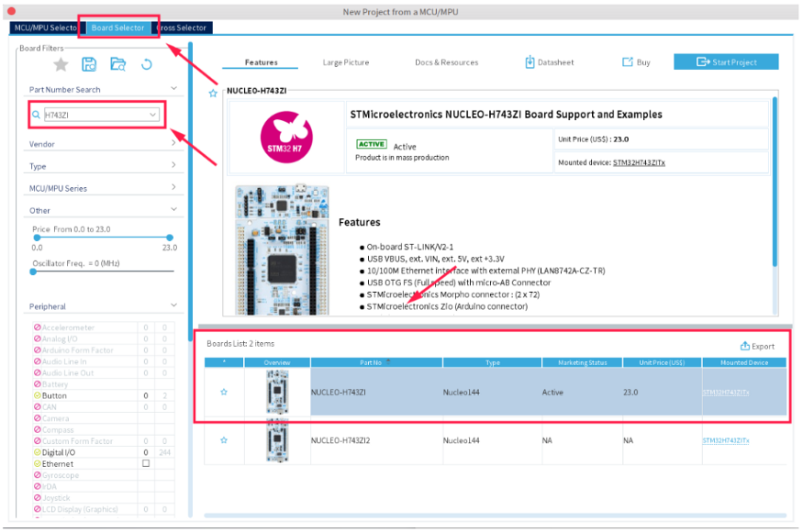Open the Docs & Resources tab
This screenshot has width=803, height=532.
(447, 62)
